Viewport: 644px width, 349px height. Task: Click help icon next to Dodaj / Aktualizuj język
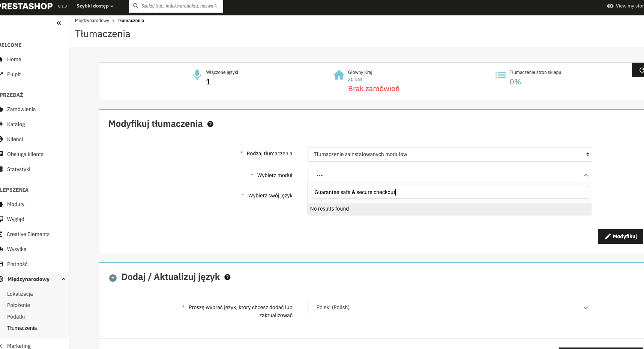(227, 277)
